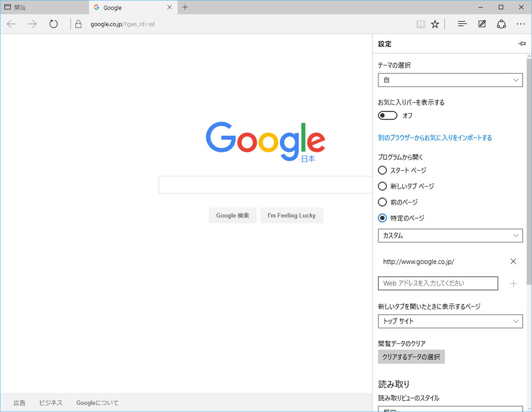This screenshot has width=532, height=412.
Task: Switch to the 開始 tab
Action: coord(45,7)
